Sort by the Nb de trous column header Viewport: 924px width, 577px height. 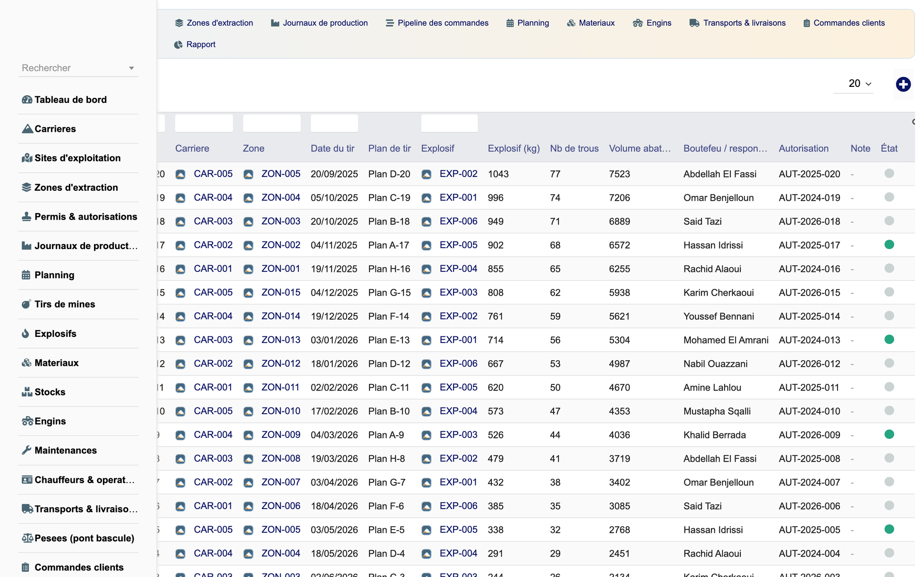574,149
